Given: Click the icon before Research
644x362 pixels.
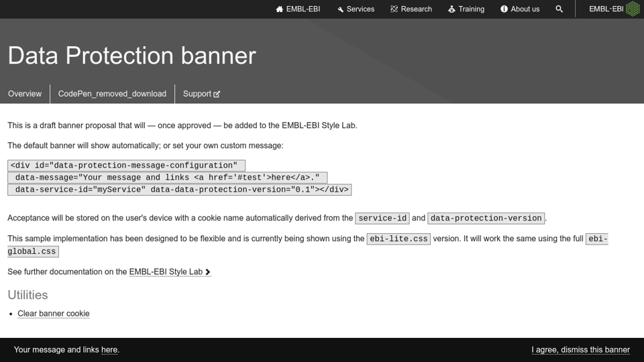Looking at the screenshot, I should click(x=394, y=9).
